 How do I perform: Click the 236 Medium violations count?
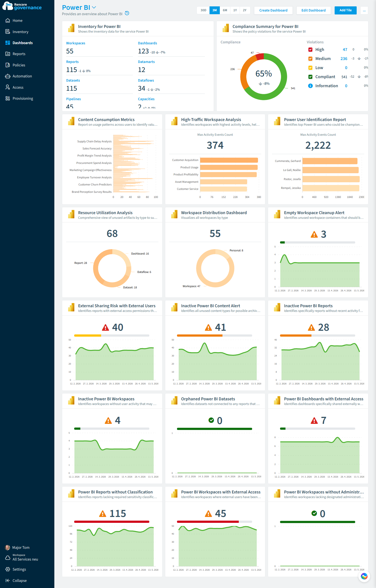(344, 59)
